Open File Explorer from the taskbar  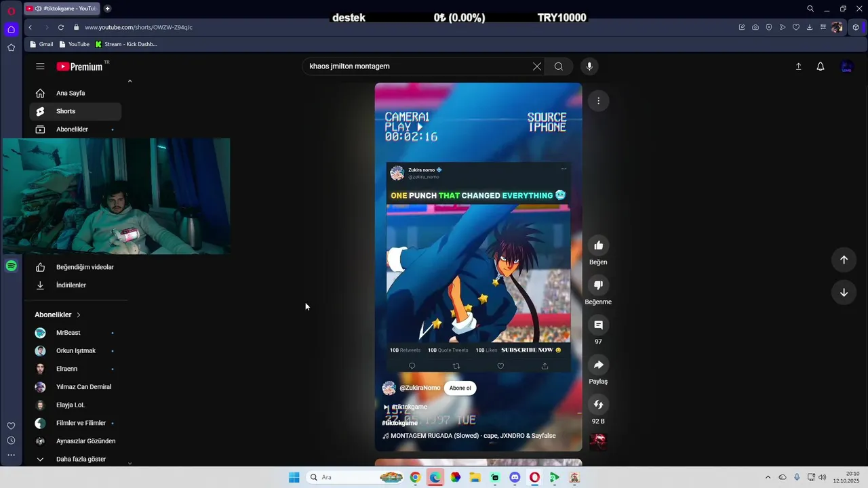coord(475,477)
